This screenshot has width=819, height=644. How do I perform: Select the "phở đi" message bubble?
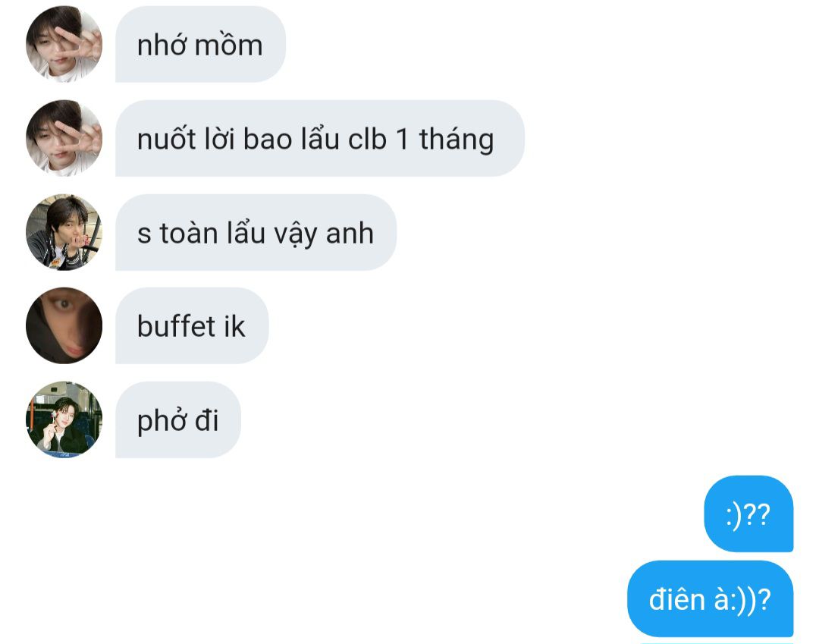(178, 419)
